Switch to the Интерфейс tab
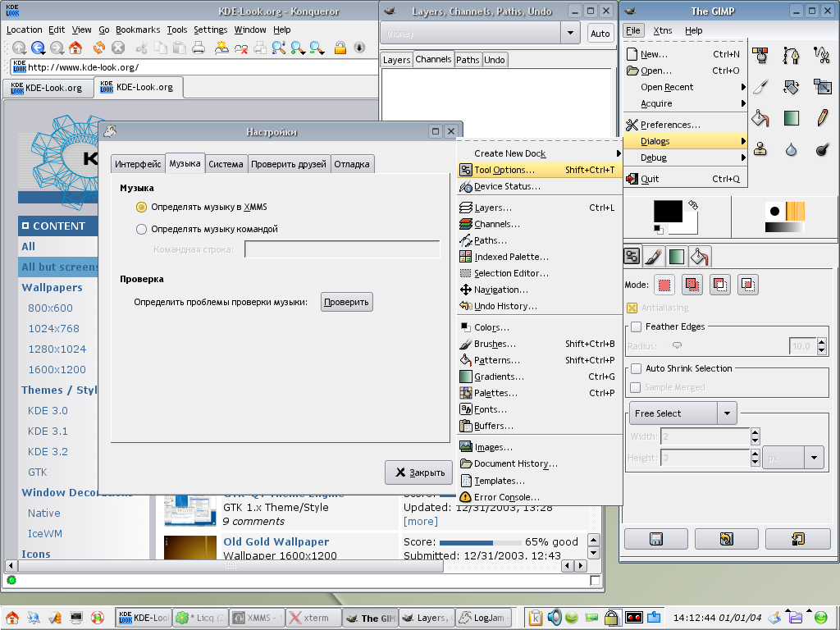The height and width of the screenshot is (630, 840). coord(138,164)
